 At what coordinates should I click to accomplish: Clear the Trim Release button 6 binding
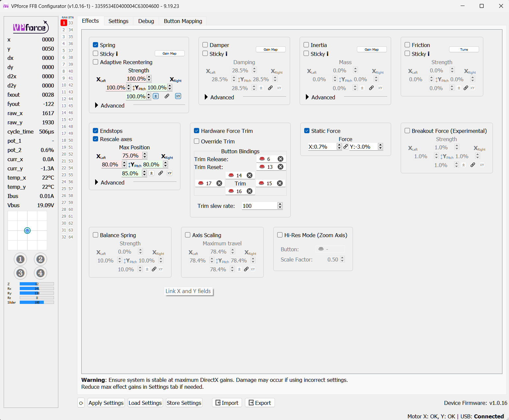click(x=281, y=159)
